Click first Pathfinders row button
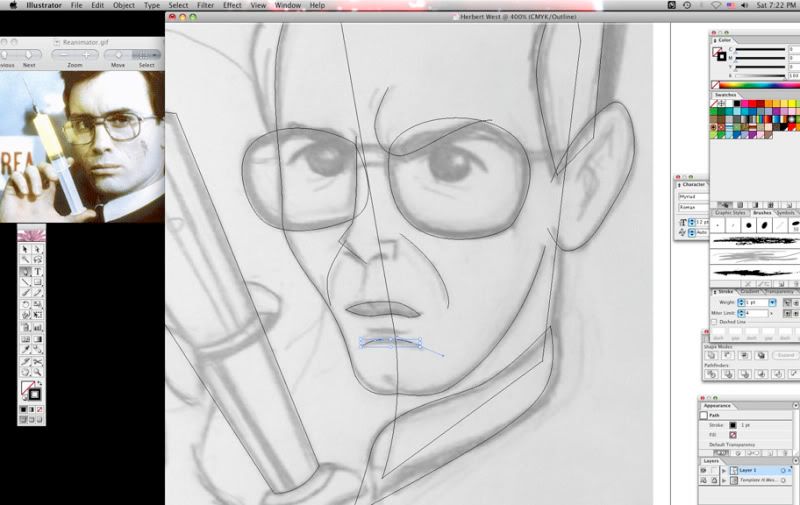The image size is (800, 505). click(711, 374)
